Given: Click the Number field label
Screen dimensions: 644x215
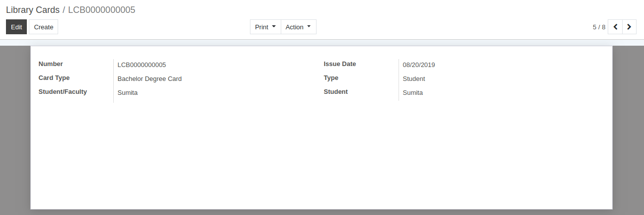Looking at the screenshot, I should [x=51, y=64].
